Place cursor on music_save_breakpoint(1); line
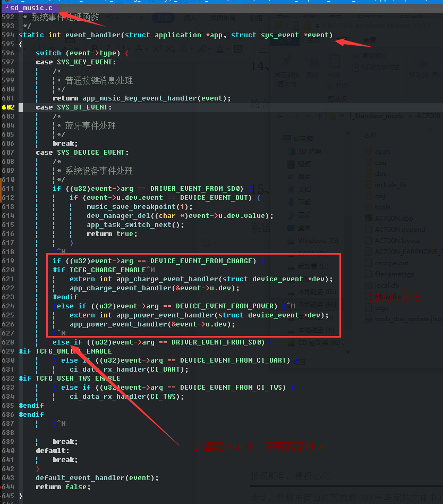The height and width of the screenshot is (504, 443). (x=139, y=207)
